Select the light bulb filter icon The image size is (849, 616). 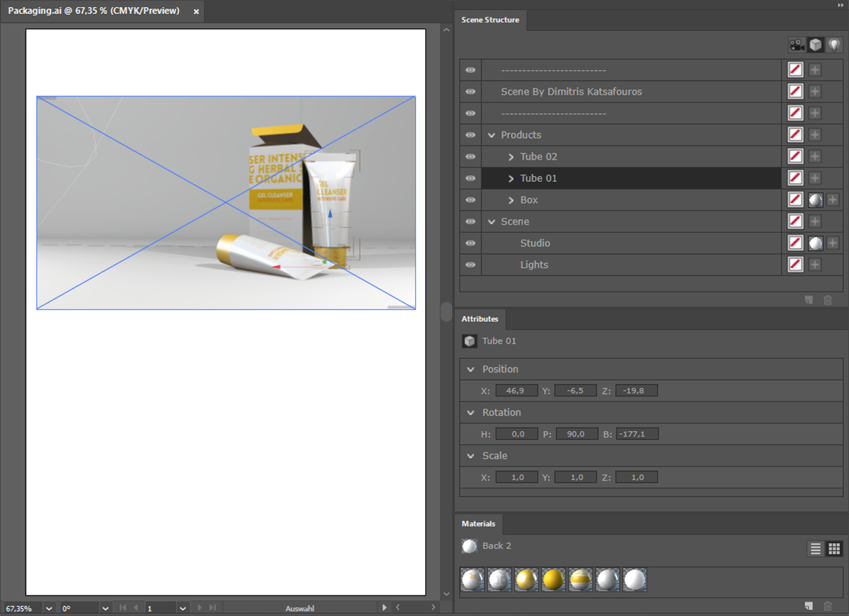click(834, 45)
